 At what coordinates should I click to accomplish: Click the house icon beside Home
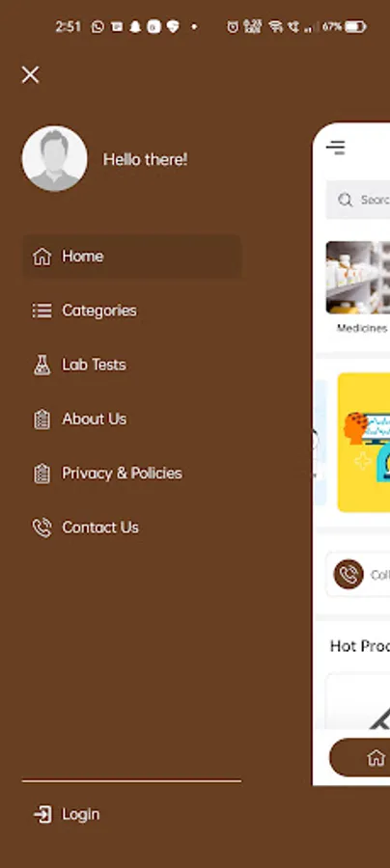point(42,257)
